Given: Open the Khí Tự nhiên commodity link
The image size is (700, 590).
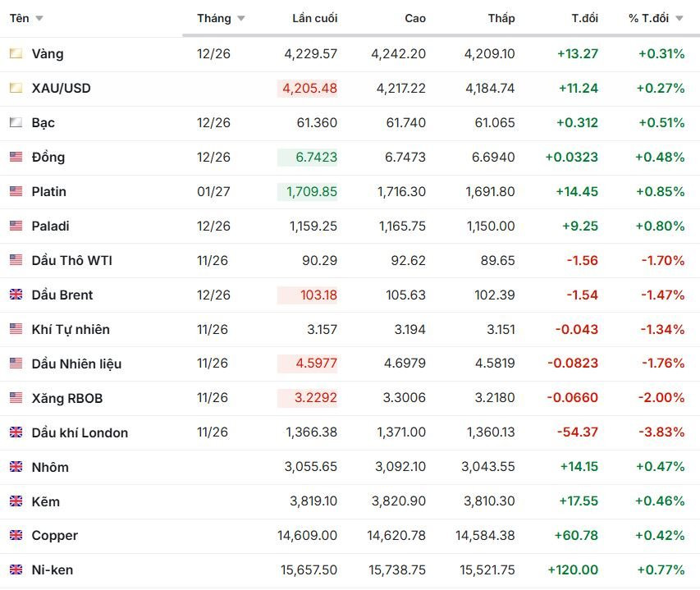Looking at the screenshot, I should [x=71, y=329].
